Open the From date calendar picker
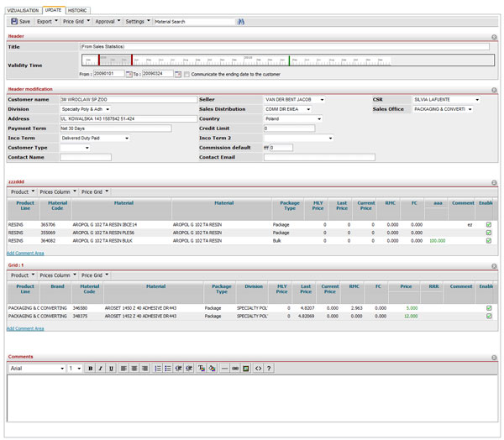Screen dimensions: 504x440 pos(129,74)
